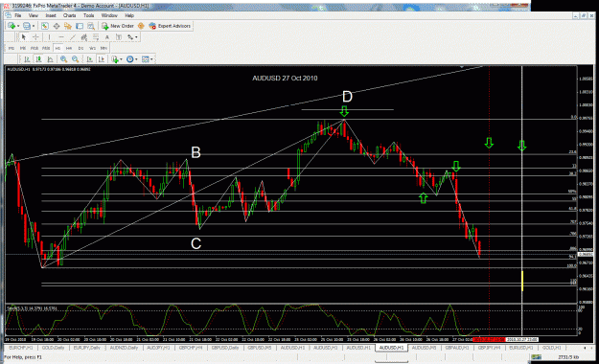The height and width of the screenshot is (364, 599).
Task: Toggle chart auto scroll
Action: [x=89, y=59]
